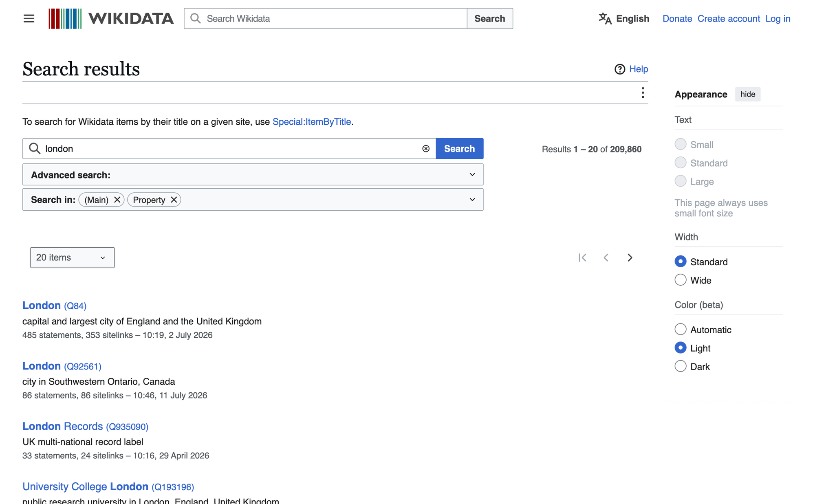Viewport: 815px width, 504px height.
Task: Open University College London result
Action: coord(108,486)
